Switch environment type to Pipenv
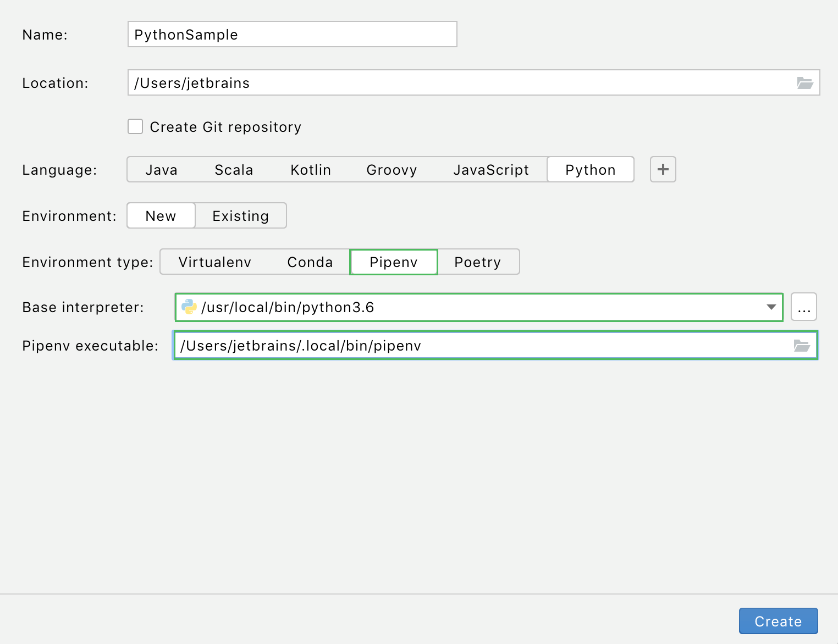Image resolution: width=838 pixels, height=644 pixels. click(x=394, y=262)
